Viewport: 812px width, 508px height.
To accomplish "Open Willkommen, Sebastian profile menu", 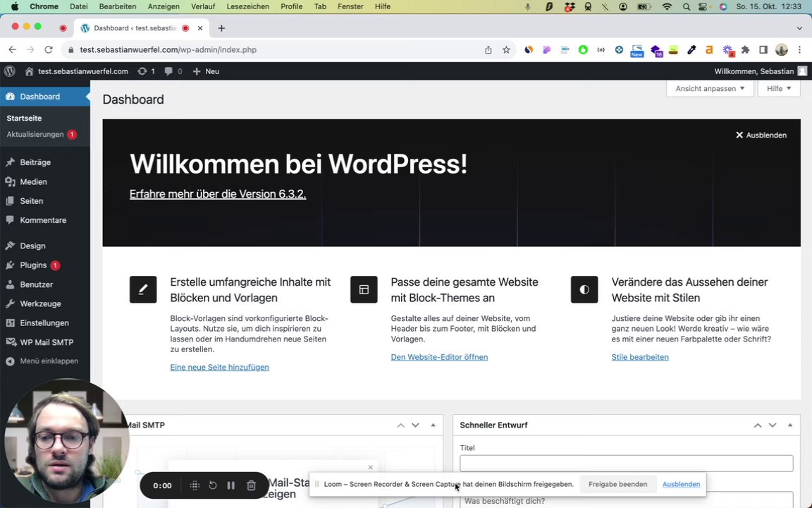I will tap(761, 71).
